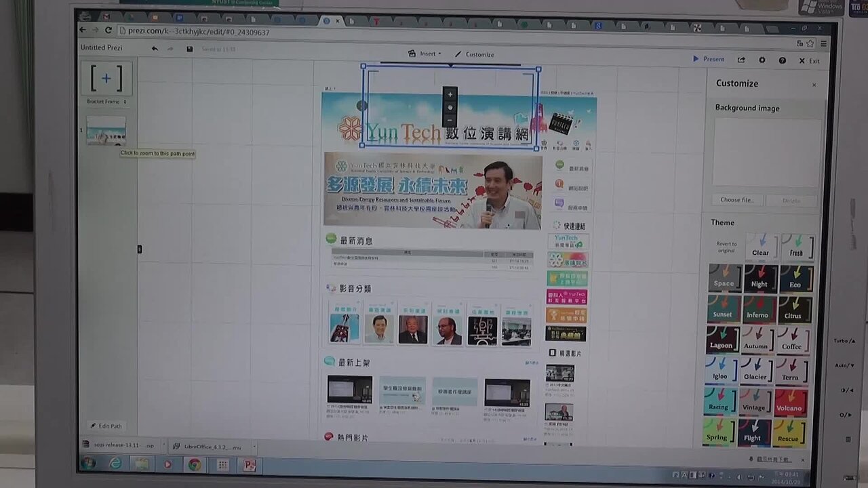
Task: Apply the Volcano theme
Action: (x=790, y=403)
